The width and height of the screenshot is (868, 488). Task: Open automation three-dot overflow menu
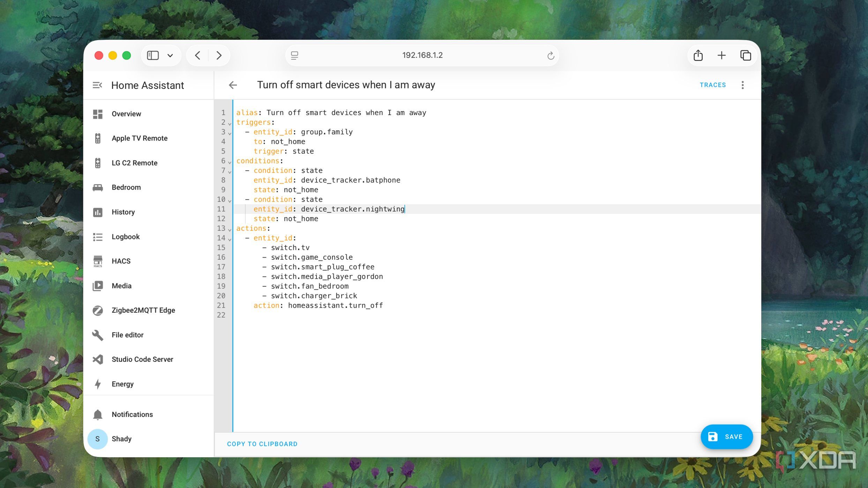pos(742,85)
